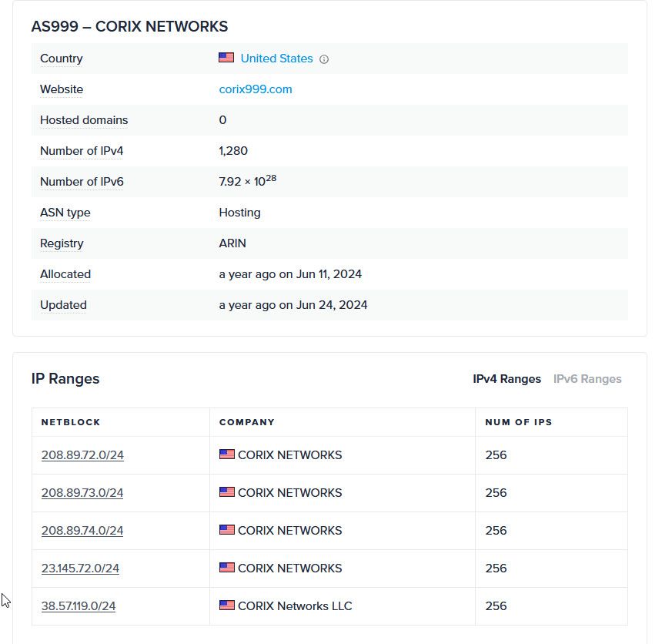
Task: Click the NETBLOCK column header
Action: [71, 422]
